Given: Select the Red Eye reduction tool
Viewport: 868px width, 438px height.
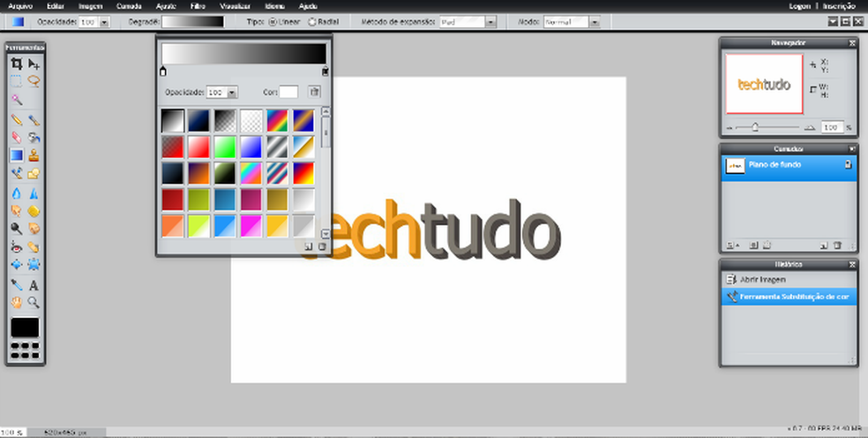Looking at the screenshot, I should tap(17, 246).
